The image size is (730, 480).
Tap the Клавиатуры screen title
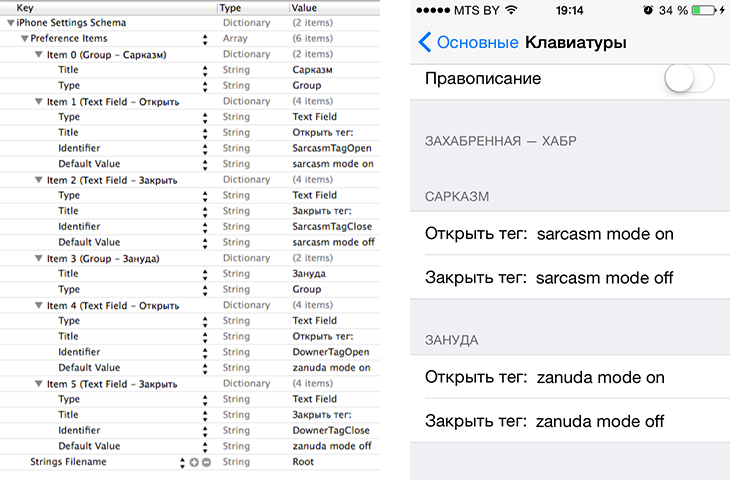pyautogui.click(x=576, y=42)
